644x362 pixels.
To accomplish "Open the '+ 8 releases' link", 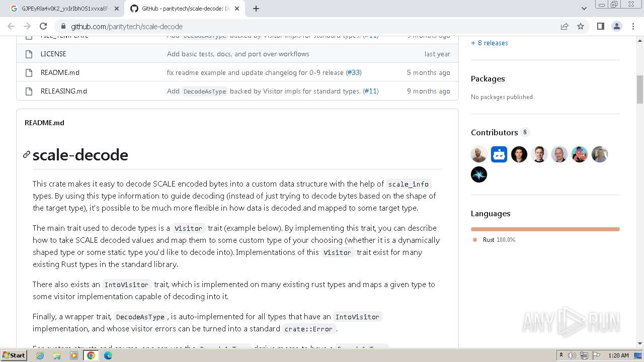I will coord(490,43).
